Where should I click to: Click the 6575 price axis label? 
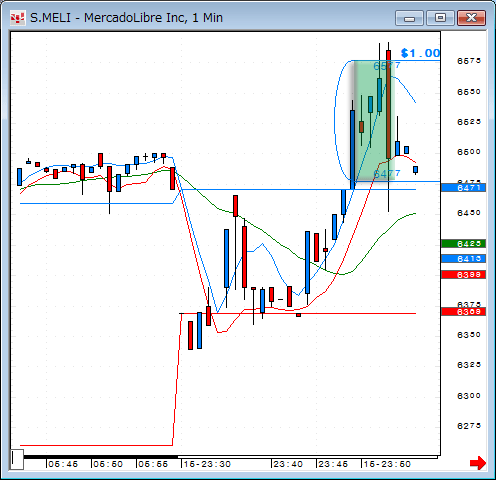(469, 61)
